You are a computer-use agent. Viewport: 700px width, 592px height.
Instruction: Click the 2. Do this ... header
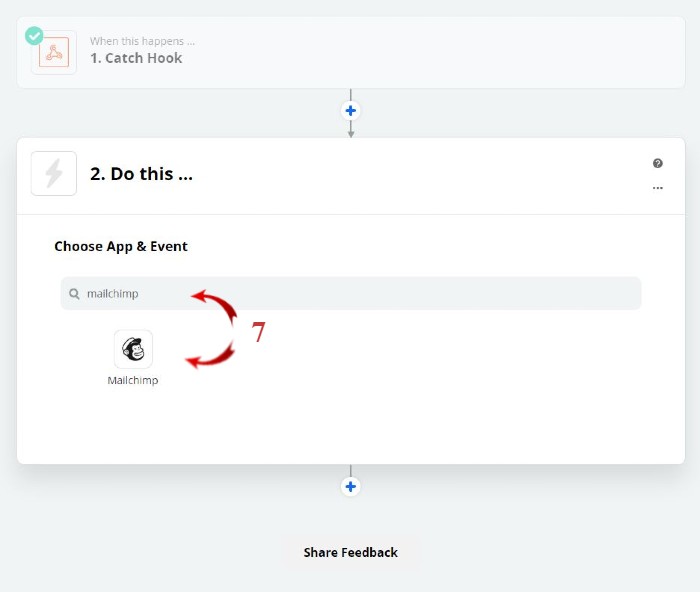pos(142,174)
